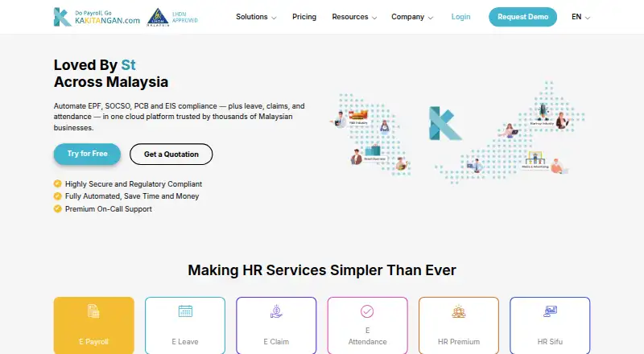Click the E Attendance checkmark icon

coord(367,311)
